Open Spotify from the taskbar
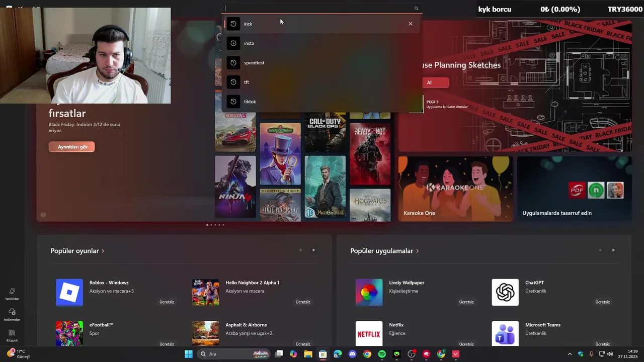The height and width of the screenshot is (362, 644). coord(382,354)
